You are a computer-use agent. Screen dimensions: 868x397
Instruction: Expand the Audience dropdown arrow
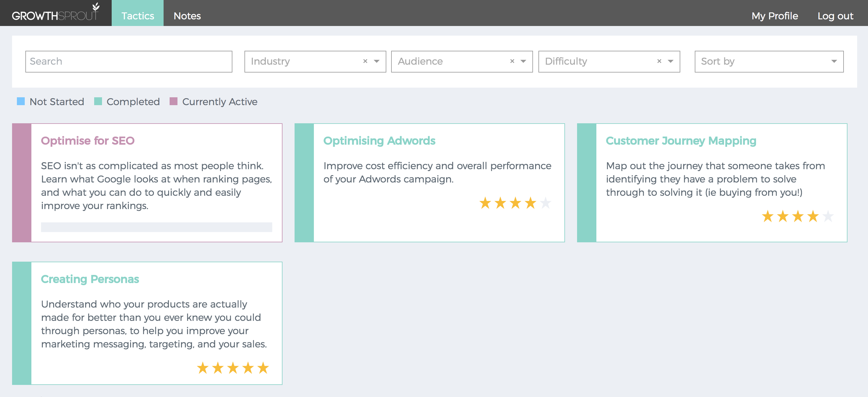coord(523,61)
